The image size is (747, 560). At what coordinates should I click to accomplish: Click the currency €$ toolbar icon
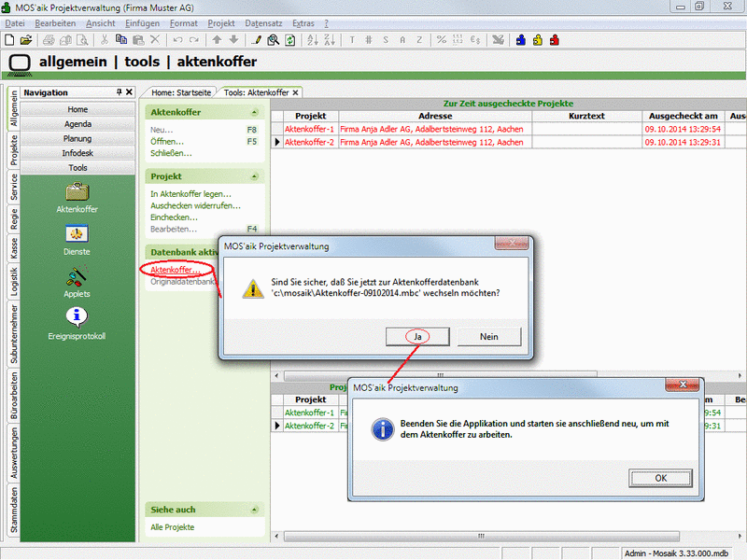click(x=475, y=40)
